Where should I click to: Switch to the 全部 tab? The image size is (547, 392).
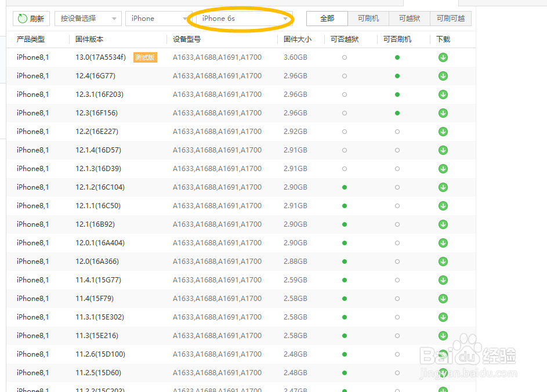tap(327, 19)
